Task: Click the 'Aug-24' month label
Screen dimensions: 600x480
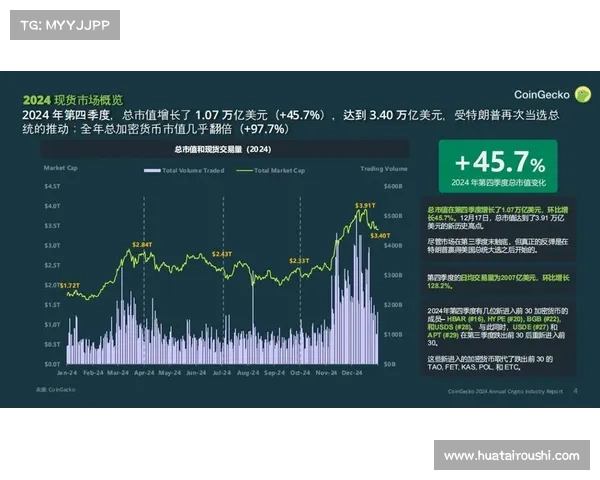Action: click(248, 372)
